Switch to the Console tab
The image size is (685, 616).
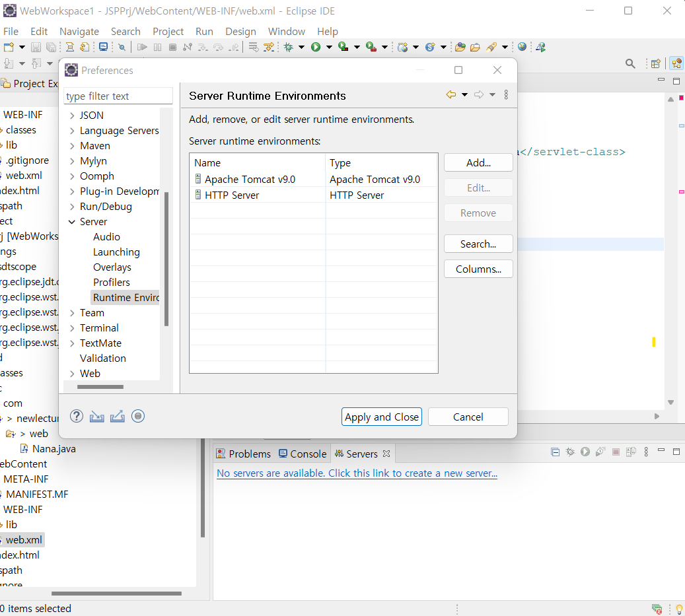(303, 454)
